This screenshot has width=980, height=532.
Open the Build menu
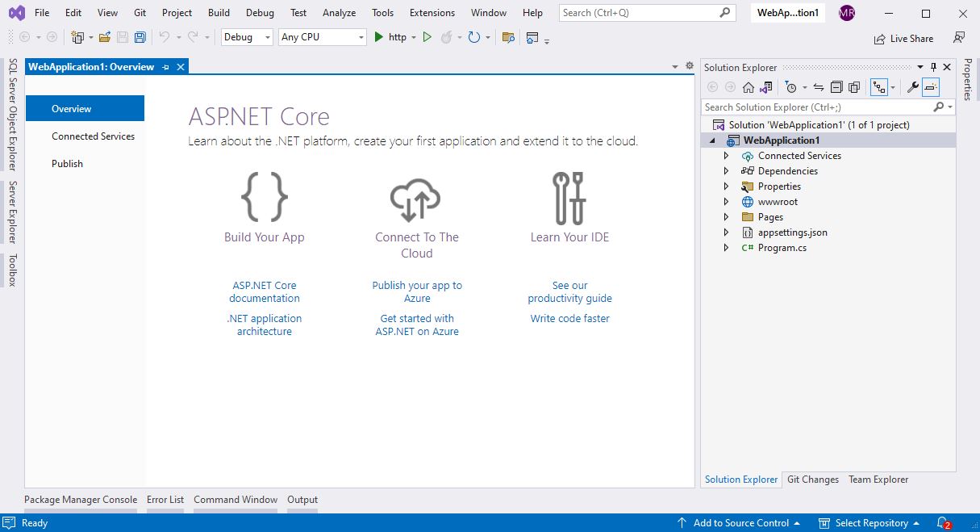pyautogui.click(x=219, y=13)
